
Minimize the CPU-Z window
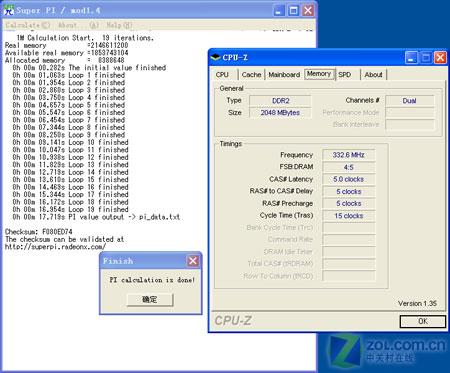tap(411, 58)
